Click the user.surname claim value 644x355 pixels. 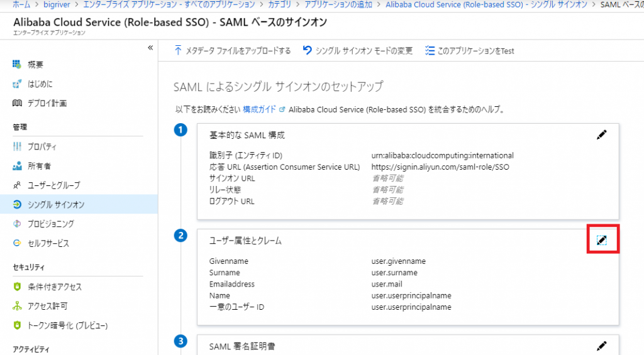394,273
